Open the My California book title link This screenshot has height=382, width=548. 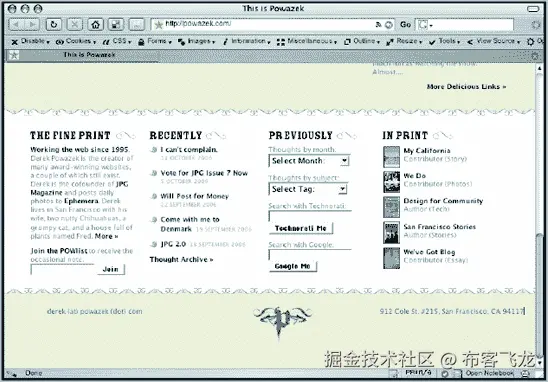click(x=427, y=151)
